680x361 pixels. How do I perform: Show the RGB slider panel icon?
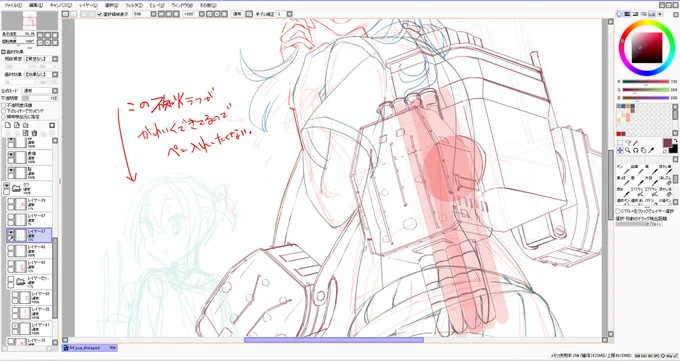point(628,14)
